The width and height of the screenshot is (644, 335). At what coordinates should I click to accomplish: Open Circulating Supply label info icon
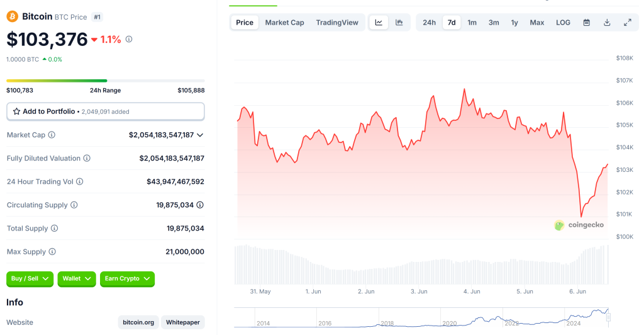(74, 205)
